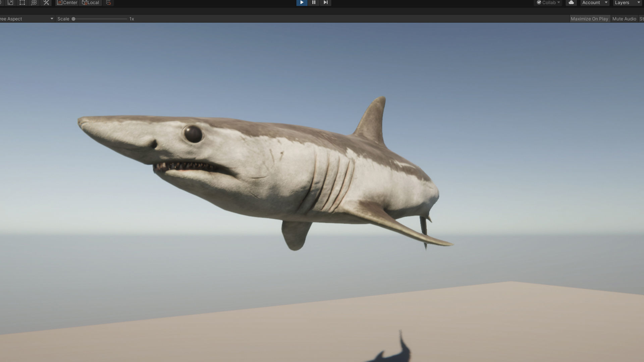Click the Scale slider handle
Viewport: 644px width, 362px height.
tap(73, 19)
